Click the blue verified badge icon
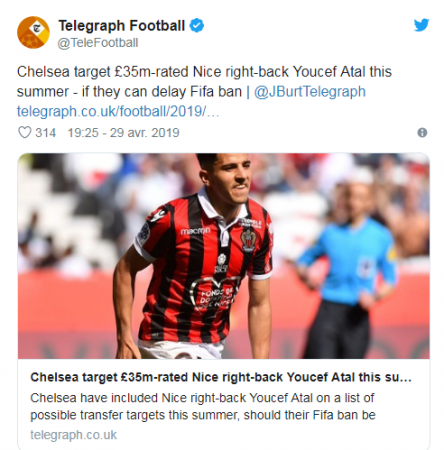Viewport: 444px width, 450px height. (x=197, y=26)
